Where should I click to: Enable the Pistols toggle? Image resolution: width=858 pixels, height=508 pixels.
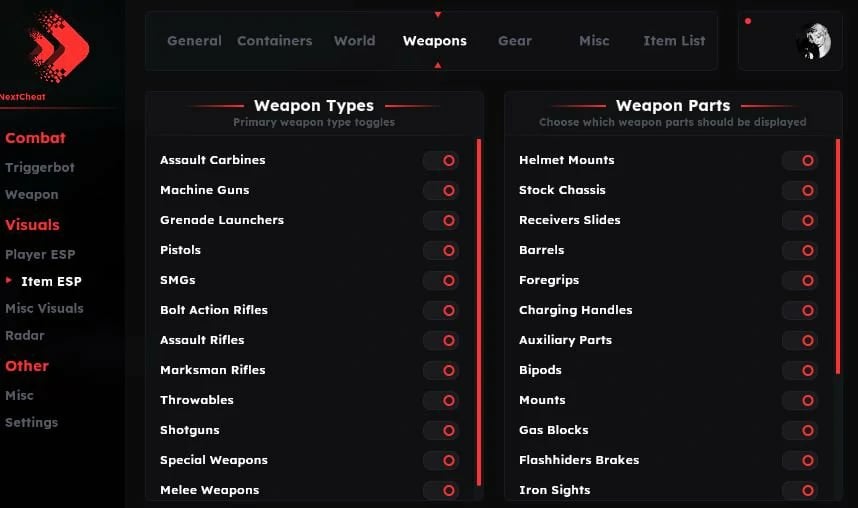pyautogui.click(x=441, y=250)
